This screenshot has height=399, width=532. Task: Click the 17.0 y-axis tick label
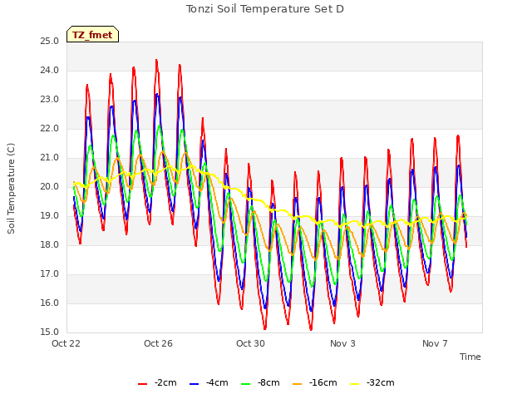pos(50,274)
